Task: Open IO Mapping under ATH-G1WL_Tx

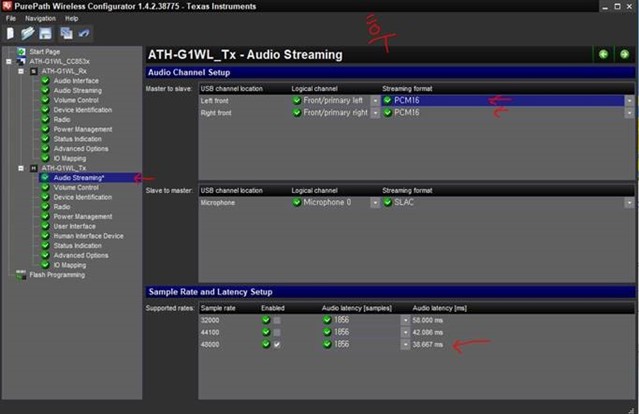Action: pos(70,266)
